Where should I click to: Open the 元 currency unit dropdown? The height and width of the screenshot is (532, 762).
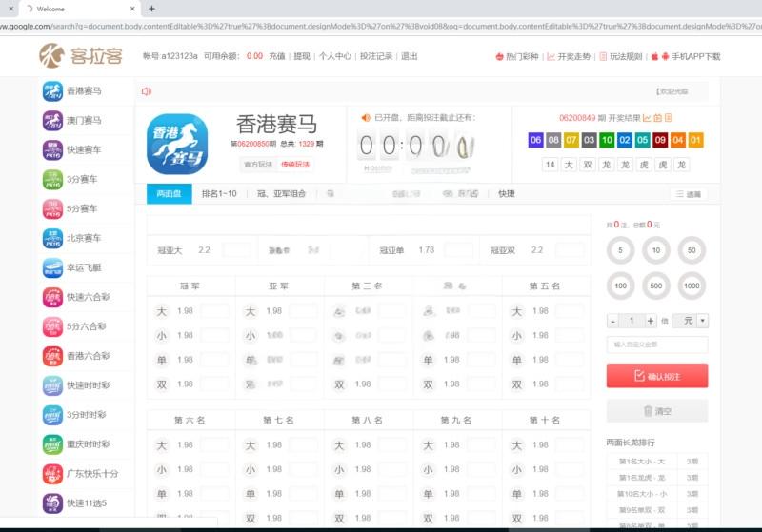[690, 321]
